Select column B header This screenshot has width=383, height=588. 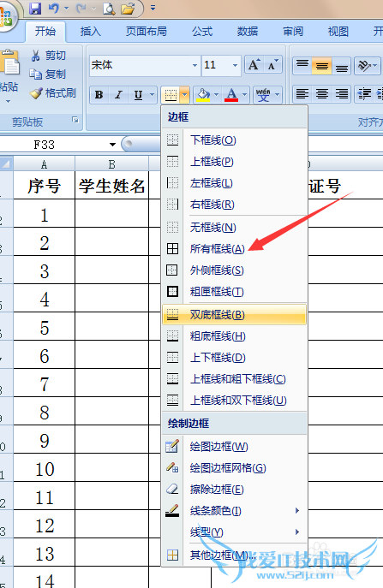[111, 163]
